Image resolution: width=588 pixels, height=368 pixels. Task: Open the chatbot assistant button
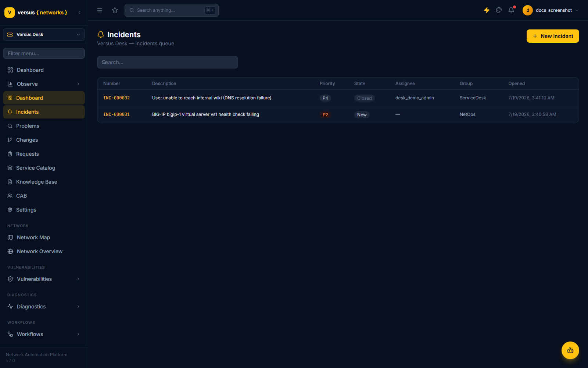[x=570, y=350]
